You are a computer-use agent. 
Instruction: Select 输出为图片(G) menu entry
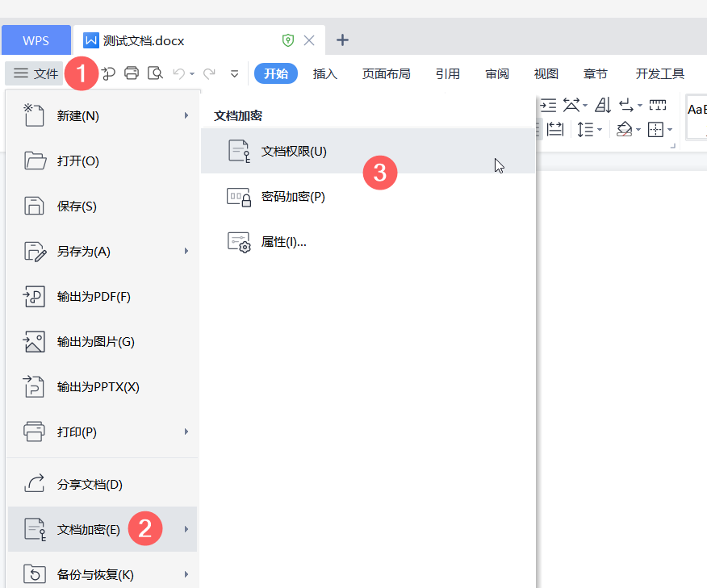coord(102,341)
